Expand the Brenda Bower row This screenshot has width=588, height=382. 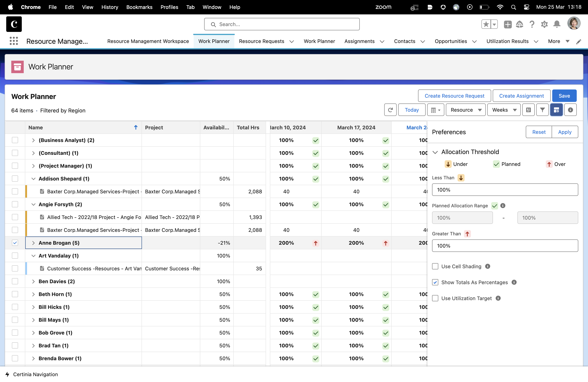tap(33, 358)
